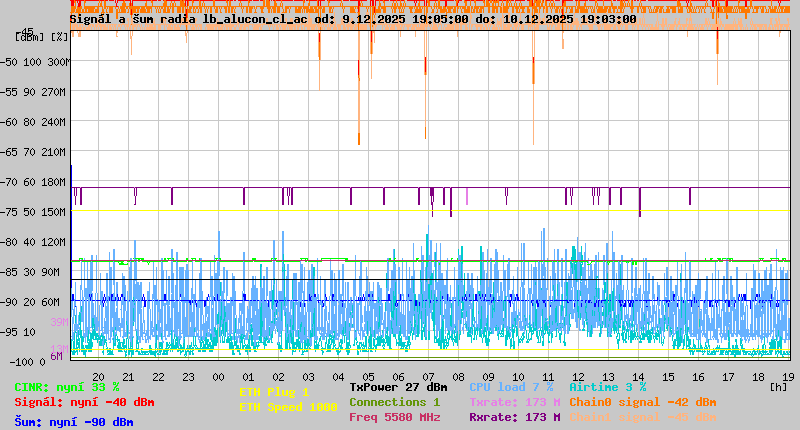Select the cyan 'Airtime 3 %' legend

click(607, 387)
